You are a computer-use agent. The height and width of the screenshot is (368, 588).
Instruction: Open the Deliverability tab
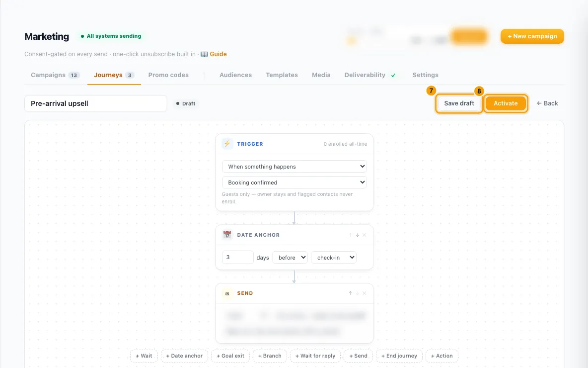(370, 75)
